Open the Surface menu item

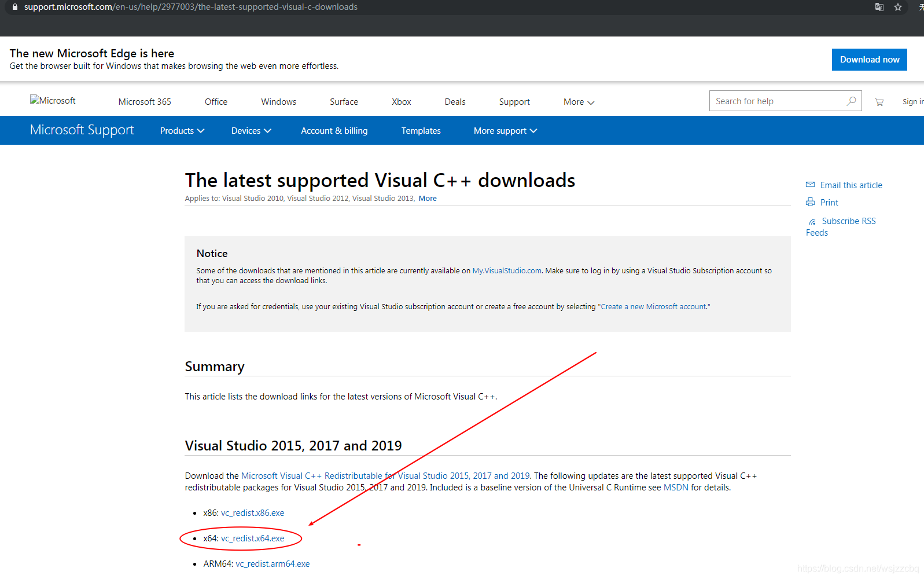point(344,102)
